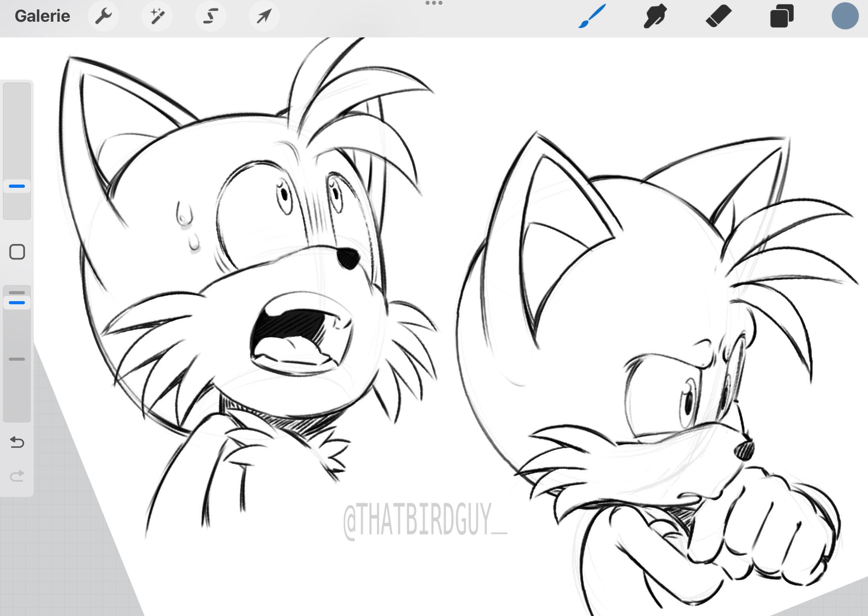Open the active color picker circle

[845, 16]
